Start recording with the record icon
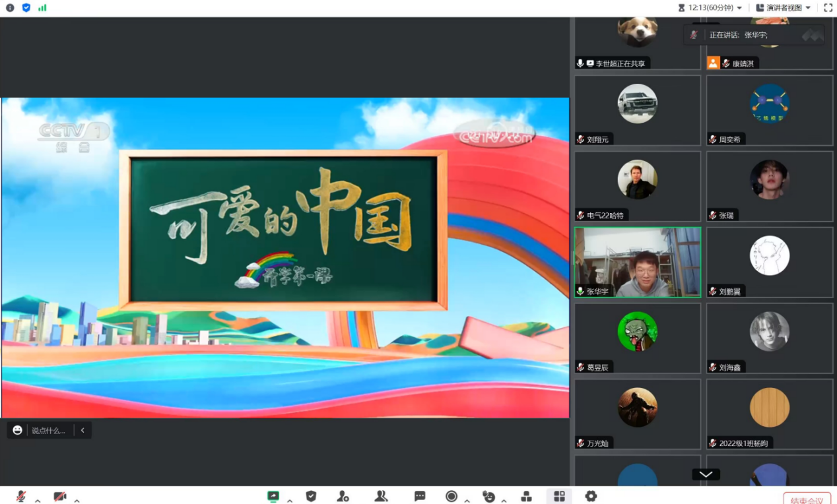The image size is (837, 504). (x=452, y=496)
